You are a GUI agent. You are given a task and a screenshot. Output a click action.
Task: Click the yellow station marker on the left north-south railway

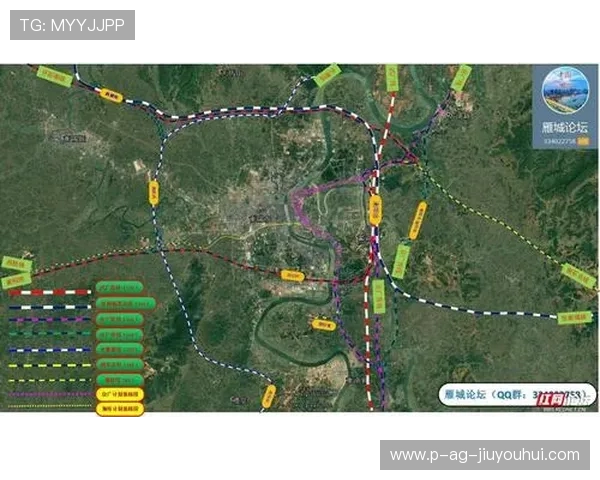(x=154, y=191)
